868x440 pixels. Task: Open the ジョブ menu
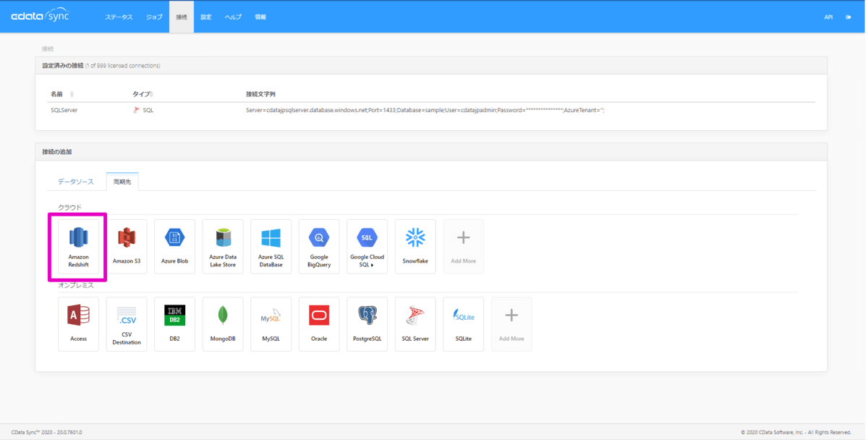click(154, 17)
